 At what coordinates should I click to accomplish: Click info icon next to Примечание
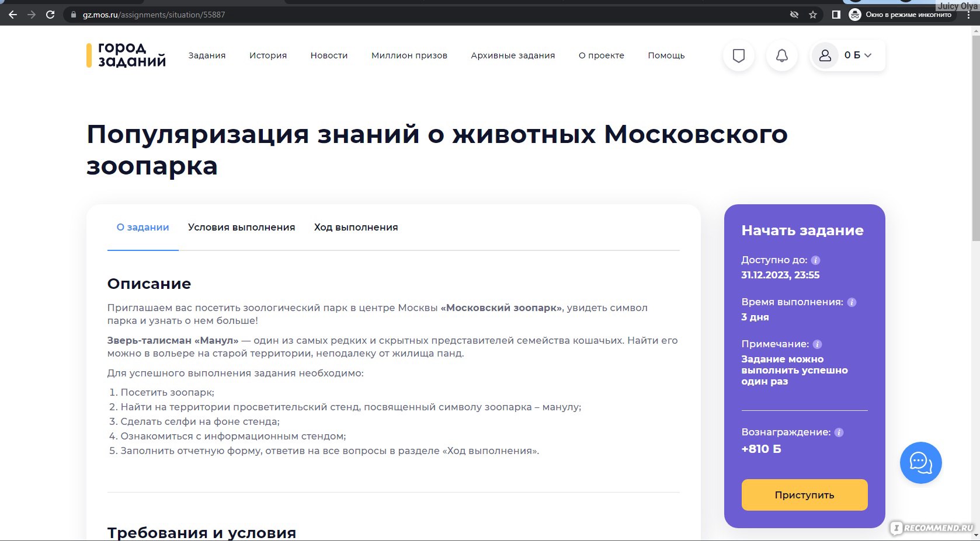click(x=818, y=344)
